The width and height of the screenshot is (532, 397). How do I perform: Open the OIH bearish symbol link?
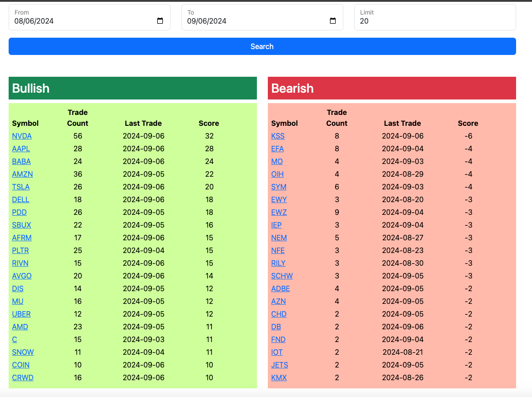tap(277, 174)
